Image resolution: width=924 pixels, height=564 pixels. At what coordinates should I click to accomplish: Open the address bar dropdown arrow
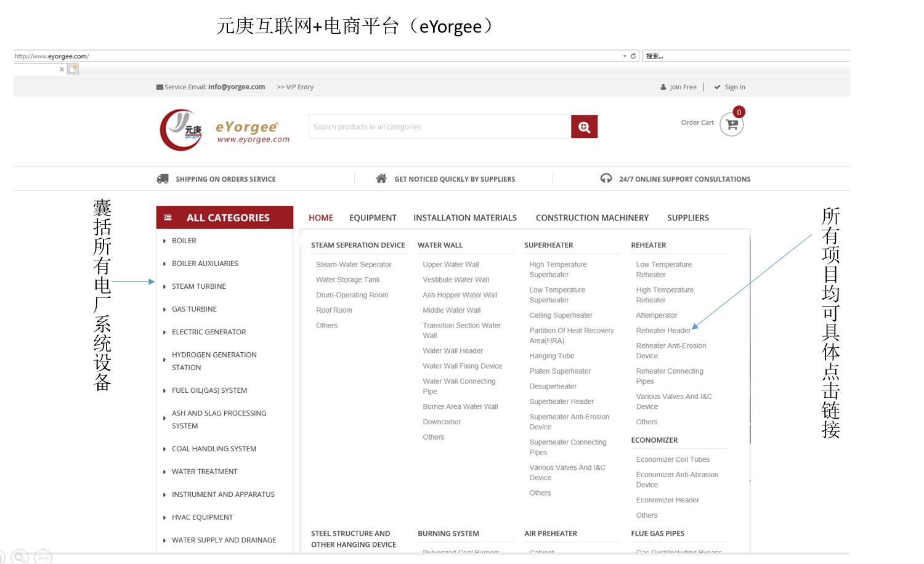tap(625, 56)
